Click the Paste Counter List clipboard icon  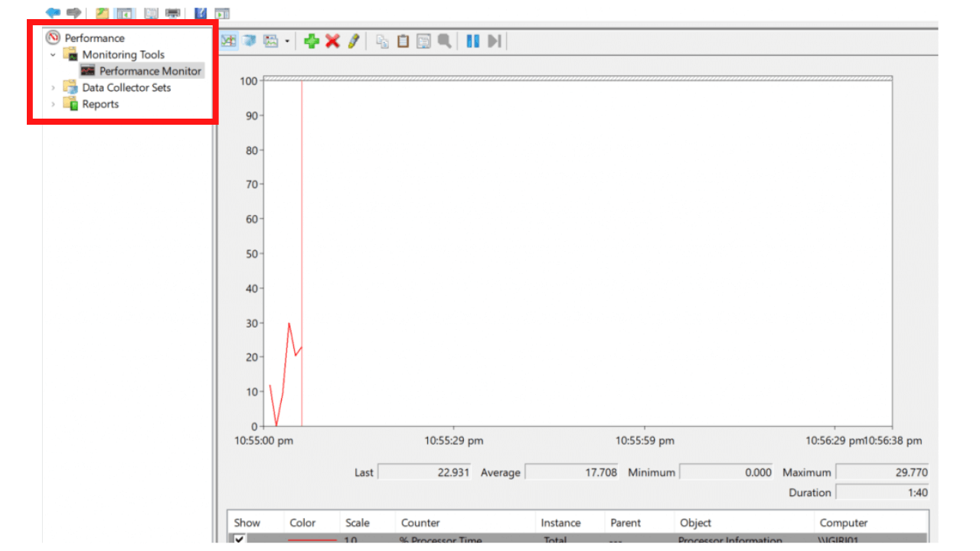point(403,41)
